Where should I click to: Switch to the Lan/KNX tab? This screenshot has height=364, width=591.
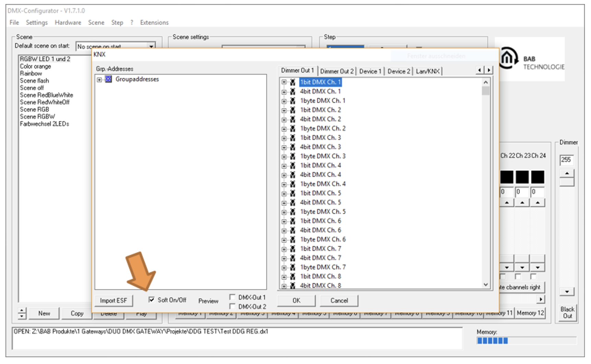[x=428, y=71]
